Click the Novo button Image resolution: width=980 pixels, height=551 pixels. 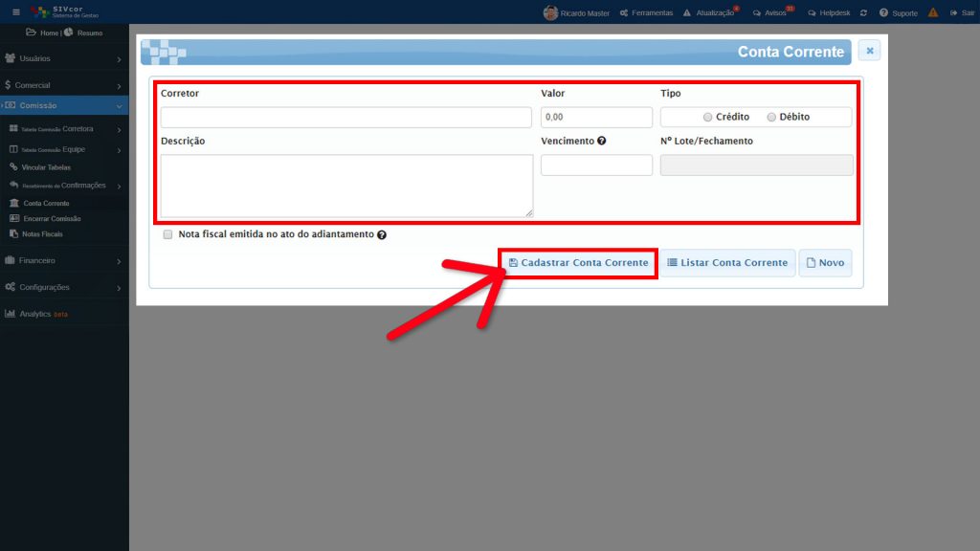(825, 263)
